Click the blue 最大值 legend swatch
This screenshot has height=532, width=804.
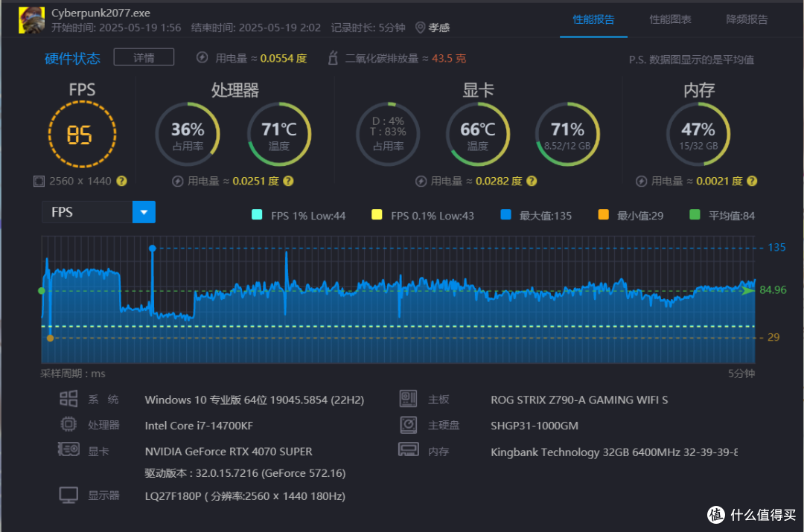(x=505, y=215)
